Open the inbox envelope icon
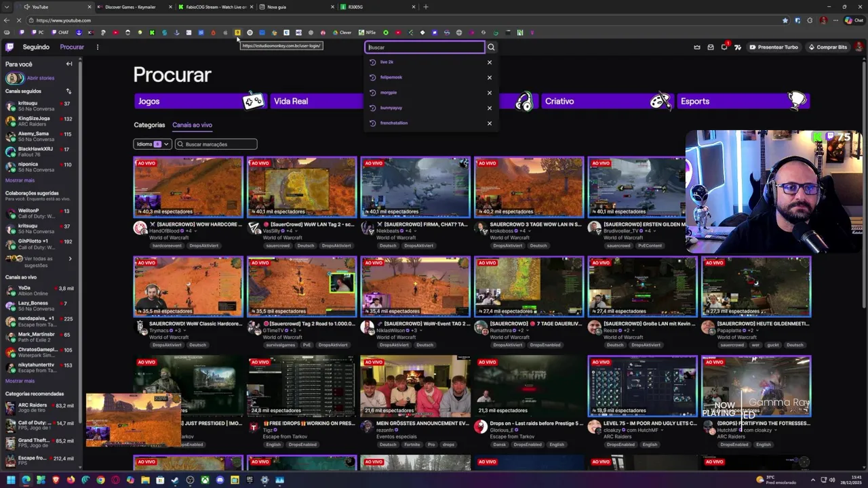868x488 pixels. pos(711,47)
